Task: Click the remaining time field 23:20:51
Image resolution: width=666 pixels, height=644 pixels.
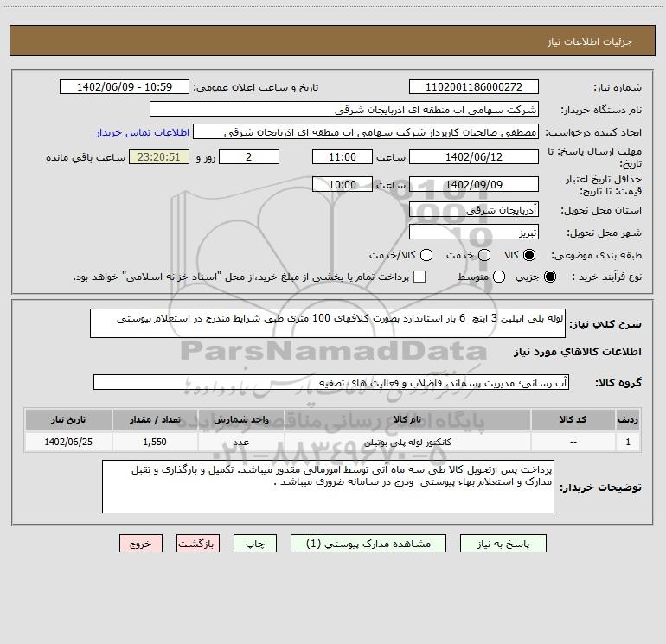Action: point(159,156)
